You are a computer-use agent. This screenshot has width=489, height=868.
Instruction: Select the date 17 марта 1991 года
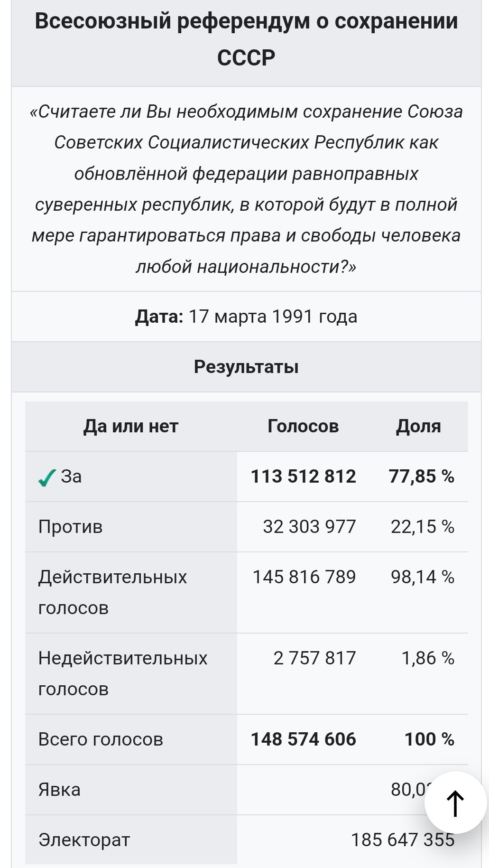273,317
